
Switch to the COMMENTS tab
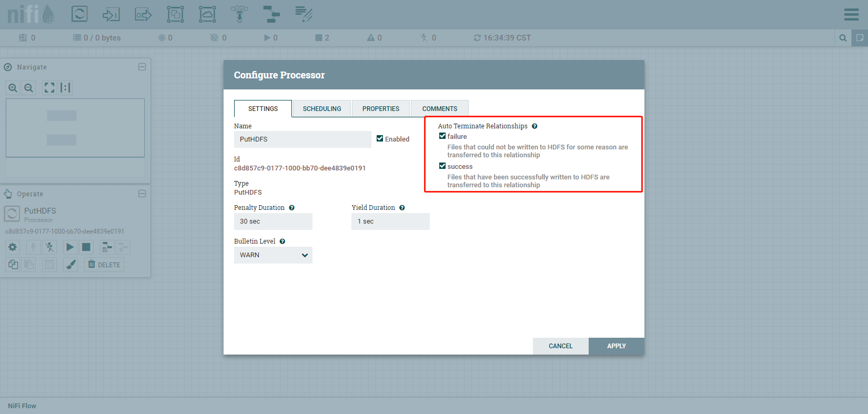[x=440, y=108]
